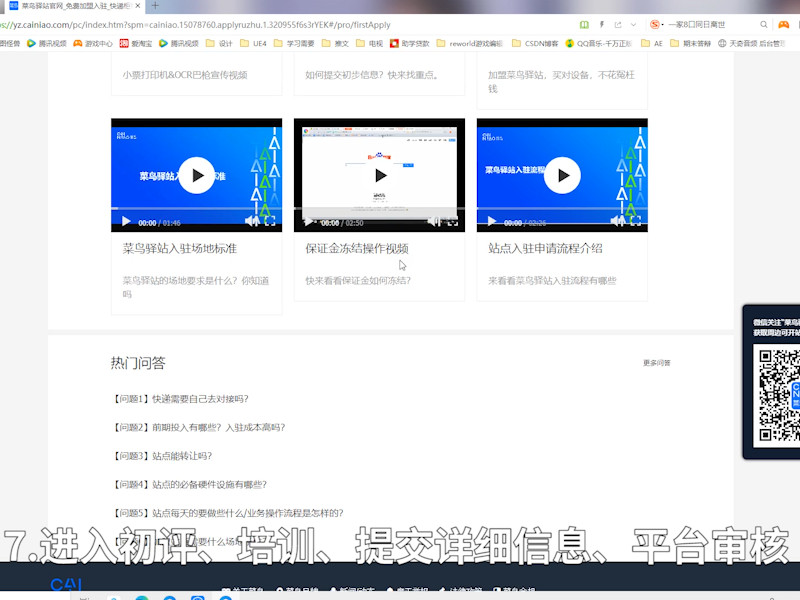Click small play icon in 01:46 video control bar
800x600 pixels.
pos(126,221)
